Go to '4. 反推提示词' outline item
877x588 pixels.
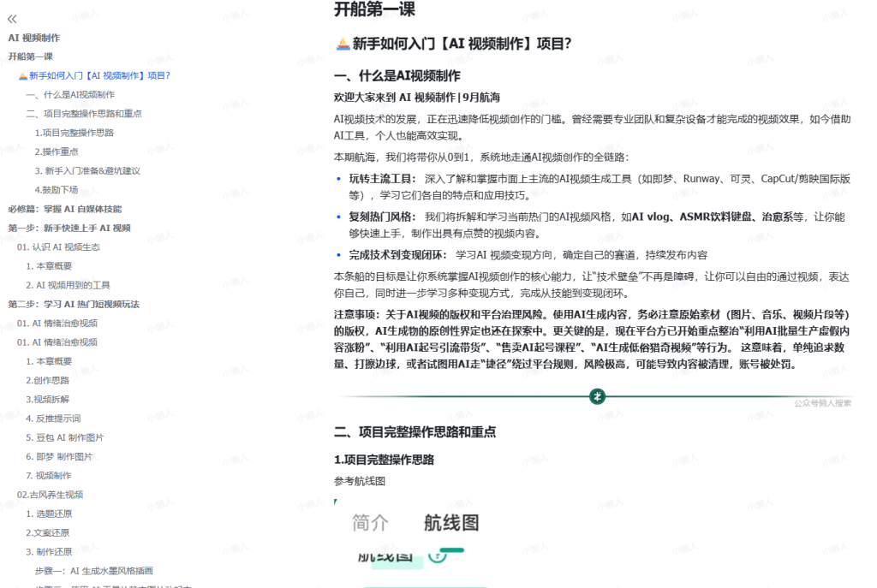53,418
